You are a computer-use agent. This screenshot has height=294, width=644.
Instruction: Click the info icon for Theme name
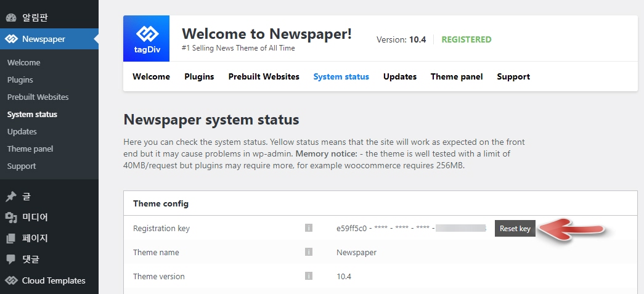tap(309, 251)
